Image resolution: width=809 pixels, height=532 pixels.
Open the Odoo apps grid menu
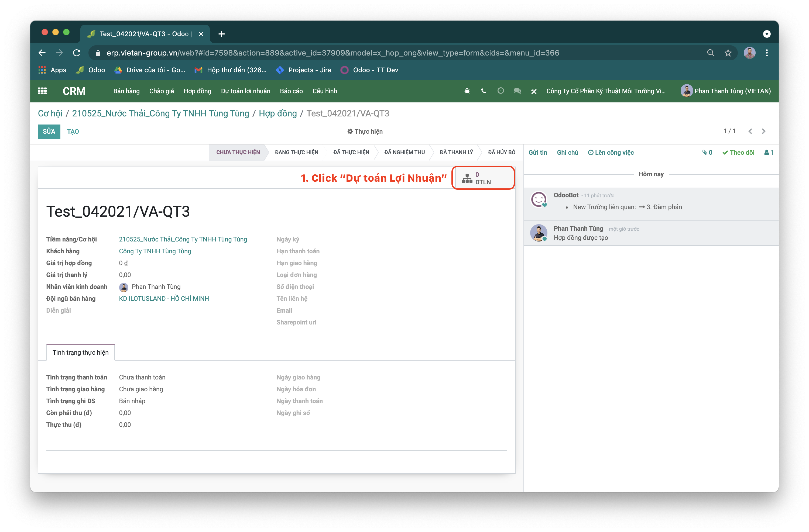(x=42, y=91)
